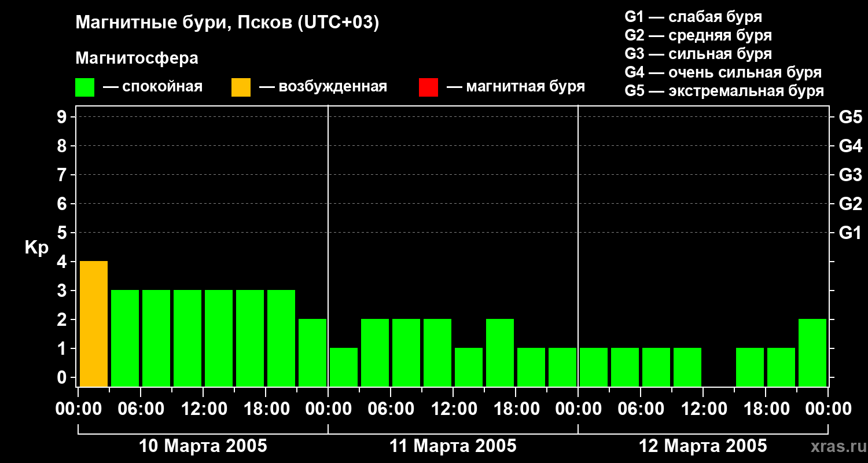
Task: Click the G2 label on the right axis
Action: [851, 204]
